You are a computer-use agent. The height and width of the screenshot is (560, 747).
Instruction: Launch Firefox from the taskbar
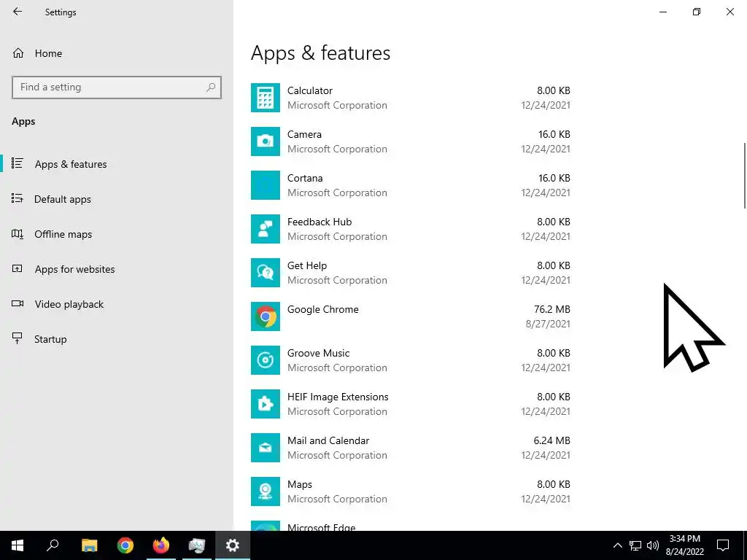(161, 545)
